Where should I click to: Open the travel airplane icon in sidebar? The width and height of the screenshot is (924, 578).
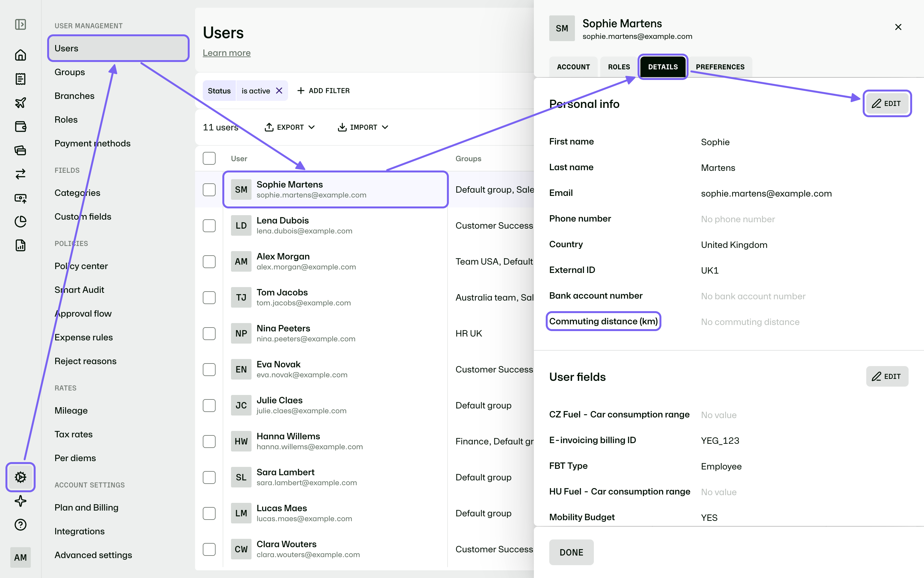(20, 102)
